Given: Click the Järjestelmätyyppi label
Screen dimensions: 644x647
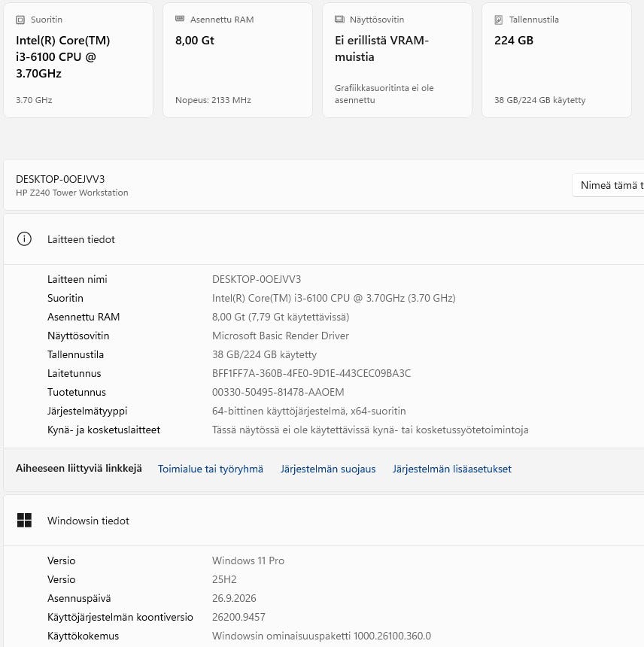Looking at the screenshot, I should (x=87, y=411).
